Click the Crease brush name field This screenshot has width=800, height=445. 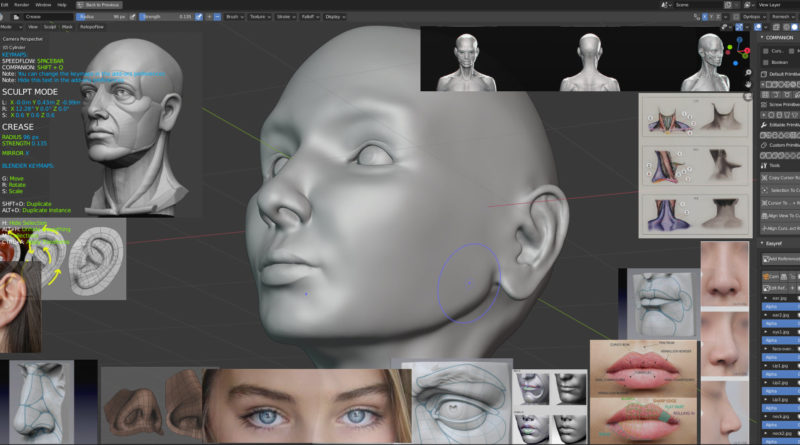pyautogui.click(x=47, y=17)
